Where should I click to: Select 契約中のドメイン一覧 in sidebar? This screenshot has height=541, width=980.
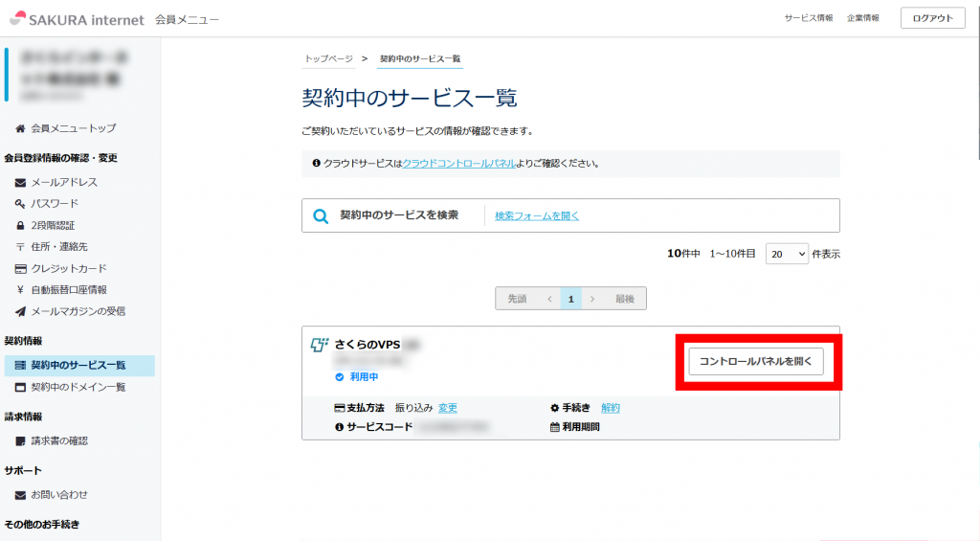point(78,387)
